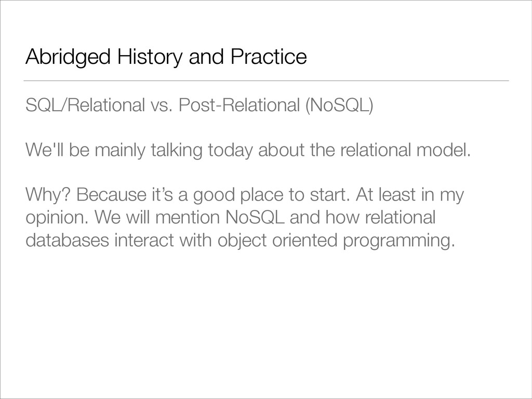The image size is (532, 399).
Task: Click the phrase object oriented
Action: click(277, 241)
